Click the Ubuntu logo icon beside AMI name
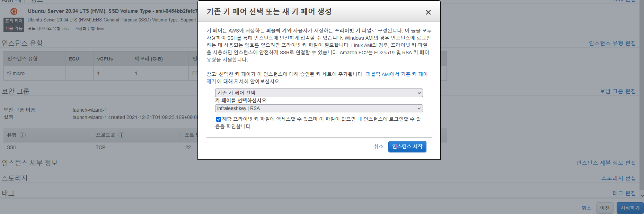Viewport: 644px width, 214px height. (14, 11)
